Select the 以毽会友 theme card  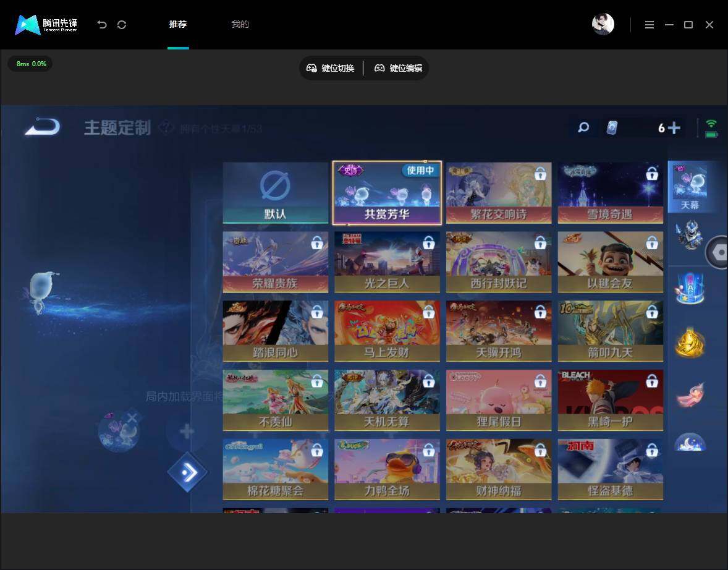coord(610,262)
